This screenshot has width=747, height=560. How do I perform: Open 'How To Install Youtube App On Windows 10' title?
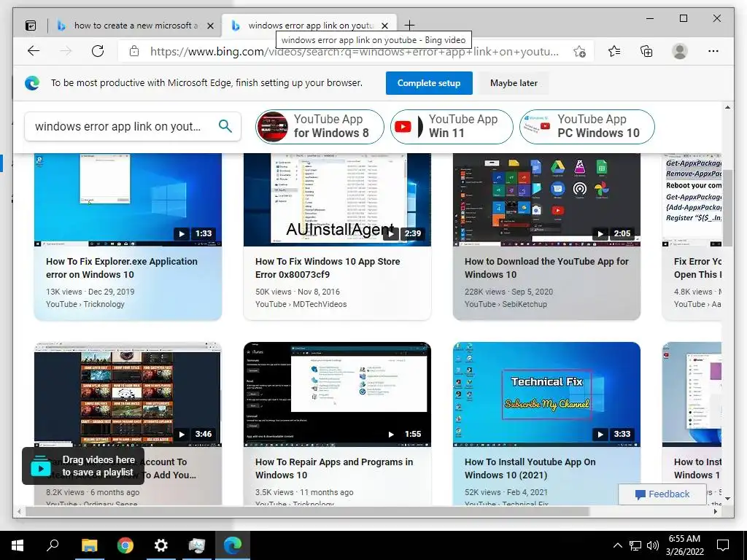point(530,469)
